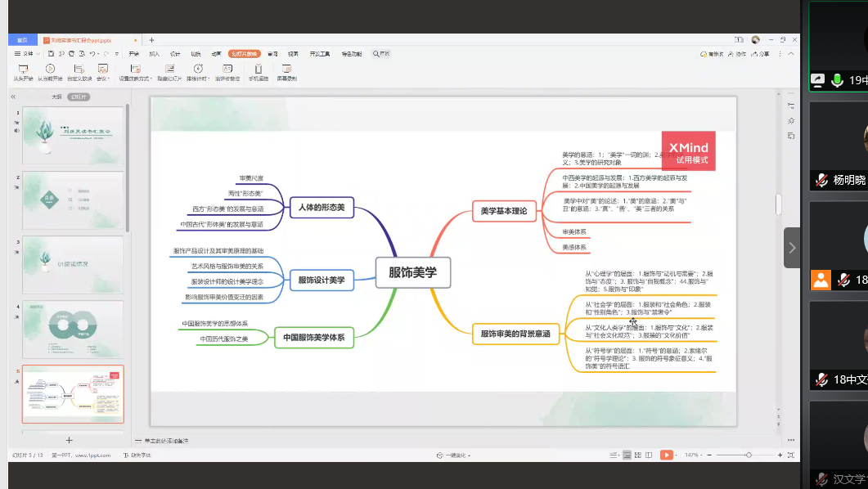Click the fit slide to window icon
The width and height of the screenshot is (868, 489).
click(x=791, y=455)
